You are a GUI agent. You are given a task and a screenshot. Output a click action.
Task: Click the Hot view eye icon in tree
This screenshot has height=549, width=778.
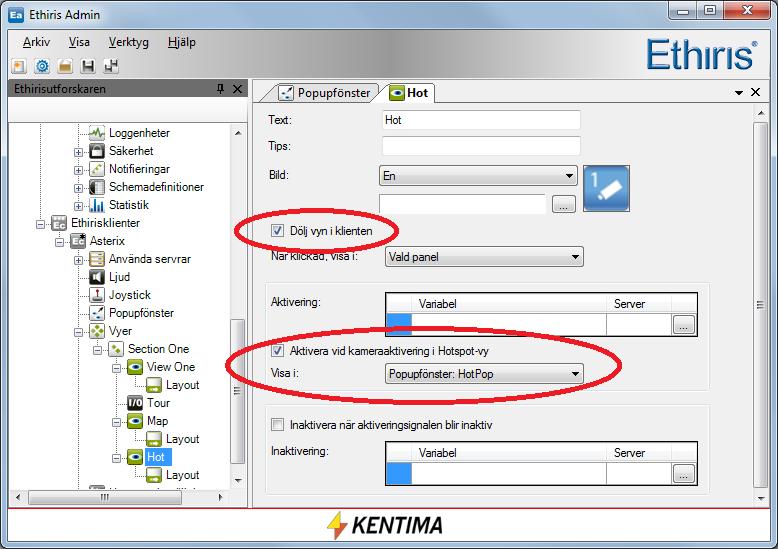135,457
